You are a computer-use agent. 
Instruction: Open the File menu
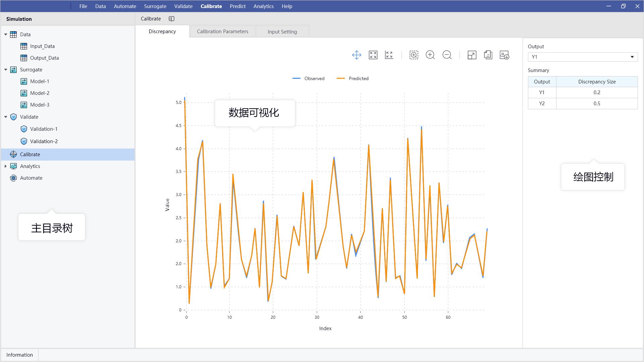click(x=83, y=6)
